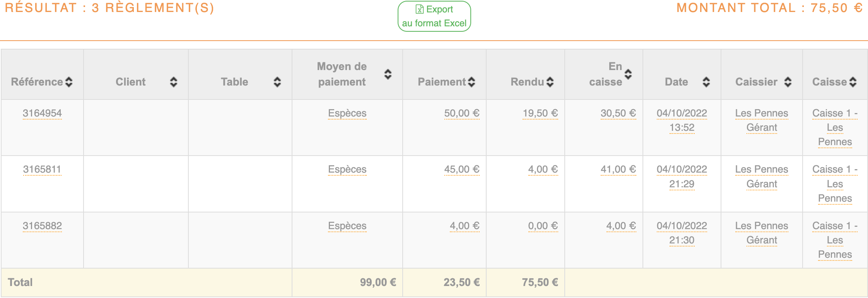Export results au format Excel

434,17
